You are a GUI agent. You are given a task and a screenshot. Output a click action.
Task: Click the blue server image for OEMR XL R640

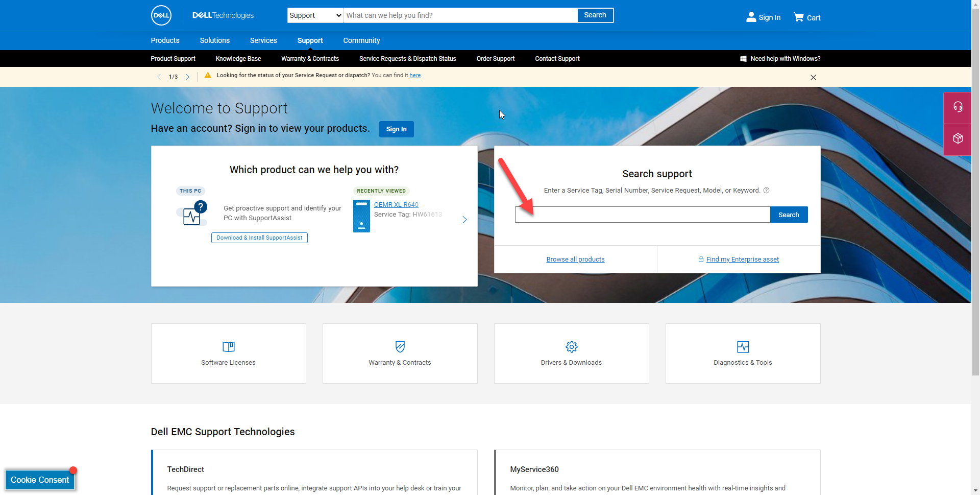(361, 216)
